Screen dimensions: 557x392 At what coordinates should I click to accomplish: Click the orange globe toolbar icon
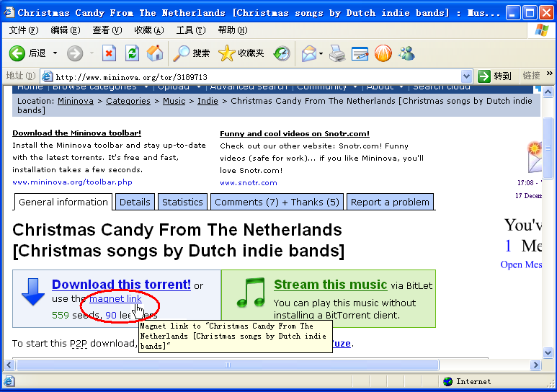(383, 53)
